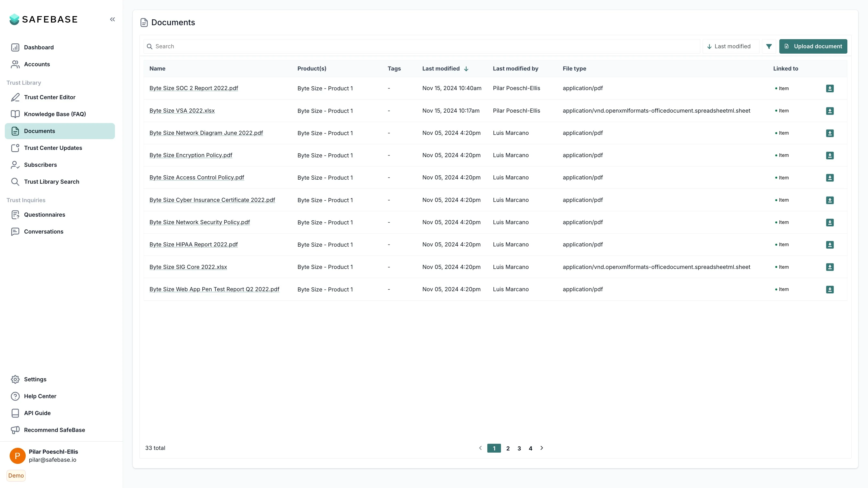Screen dimensions: 868x488
Task: Open Pilar Poeschl-Ellis user profile
Action: 53,456
